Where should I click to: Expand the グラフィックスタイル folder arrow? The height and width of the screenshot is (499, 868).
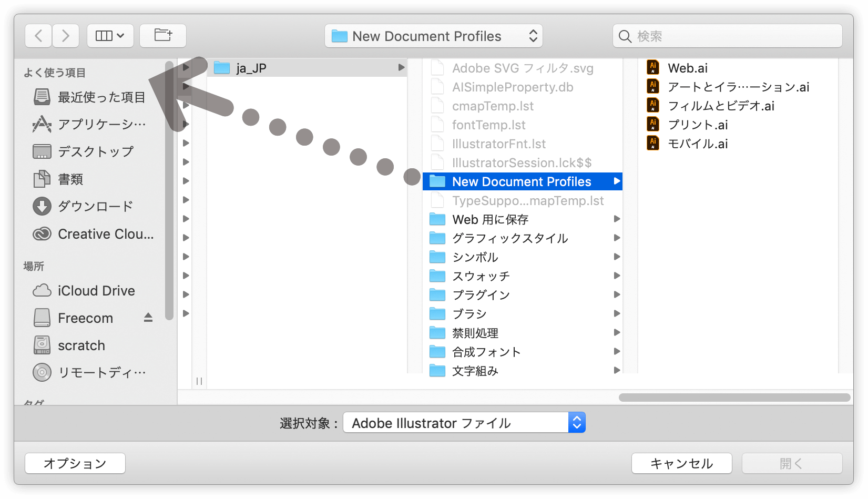click(x=617, y=238)
